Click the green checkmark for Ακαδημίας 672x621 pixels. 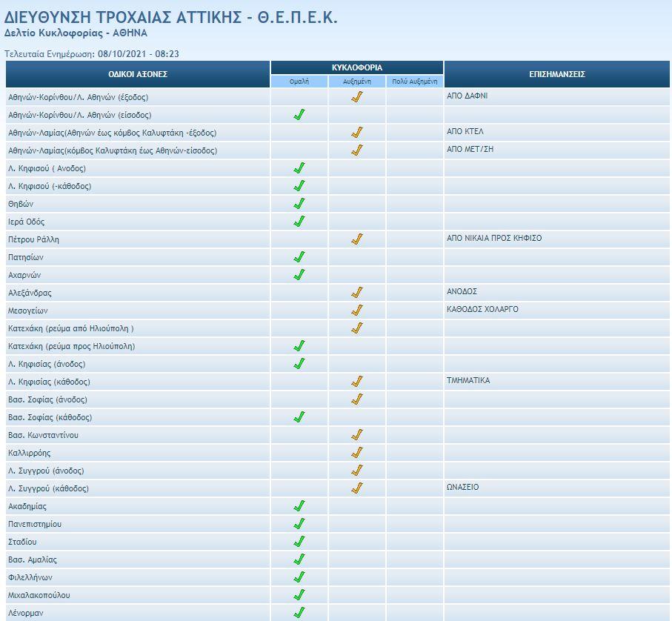pyautogui.click(x=299, y=506)
